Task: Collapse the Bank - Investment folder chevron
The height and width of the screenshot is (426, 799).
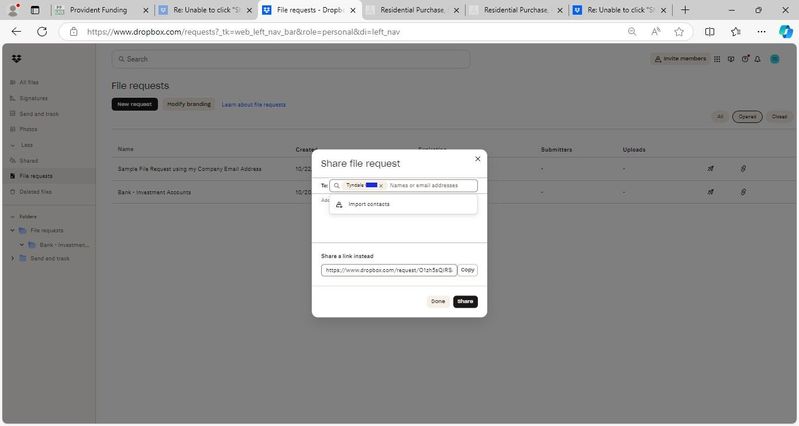Action: tap(22, 245)
